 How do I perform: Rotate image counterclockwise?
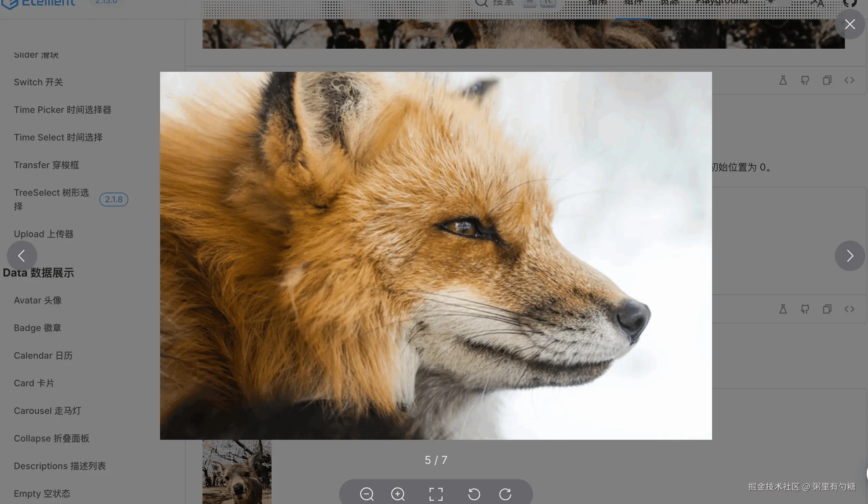click(474, 494)
